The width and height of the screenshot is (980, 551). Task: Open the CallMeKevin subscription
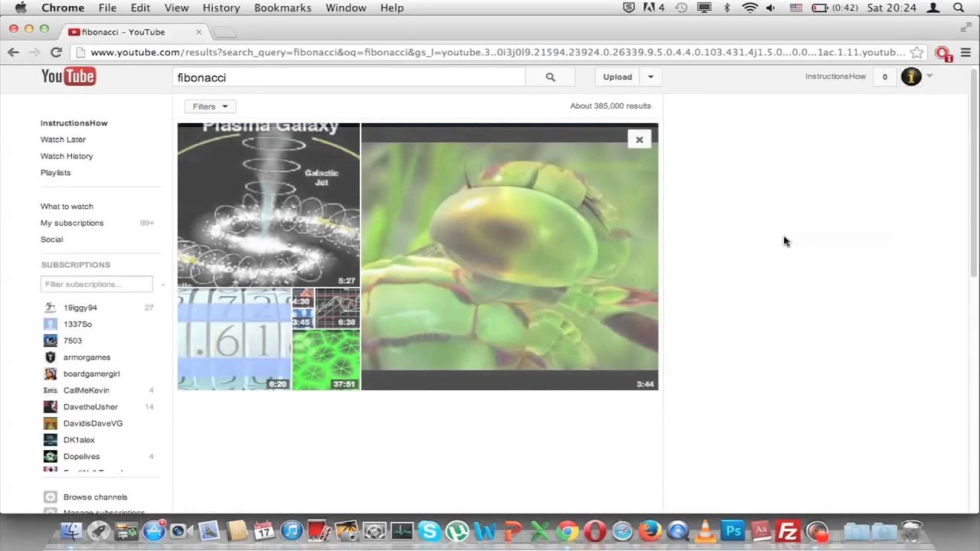coord(86,390)
